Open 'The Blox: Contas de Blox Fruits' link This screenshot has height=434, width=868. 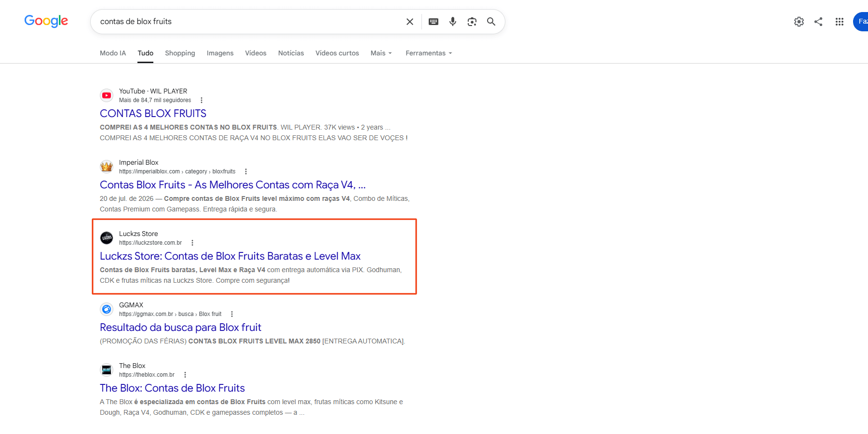tap(172, 388)
